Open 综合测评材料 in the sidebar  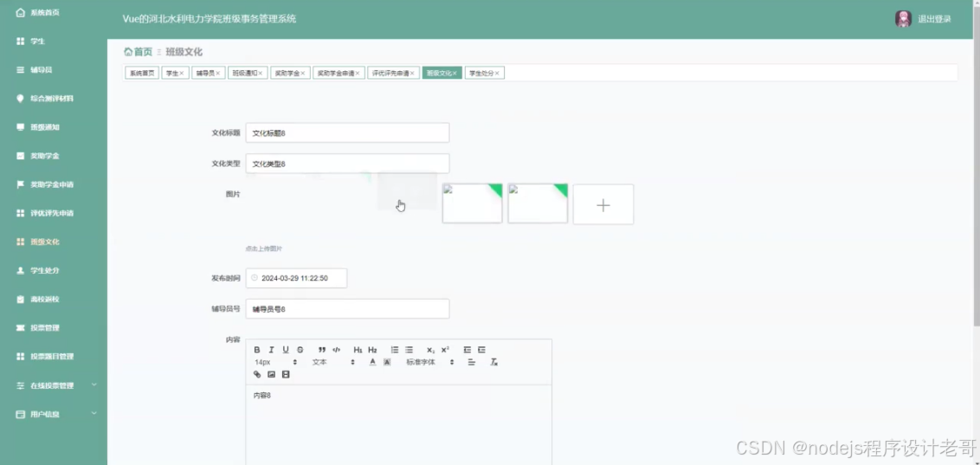click(54, 99)
